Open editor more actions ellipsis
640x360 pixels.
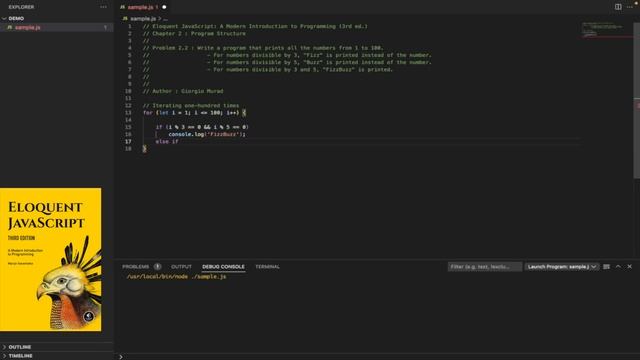pyautogui.click(x=629, y=7)
